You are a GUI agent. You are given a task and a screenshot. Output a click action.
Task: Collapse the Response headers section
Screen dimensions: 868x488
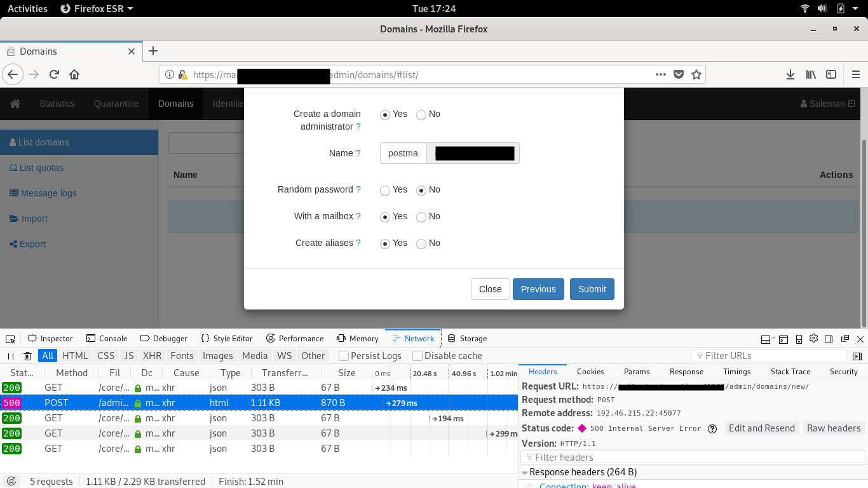pos(525,472)
